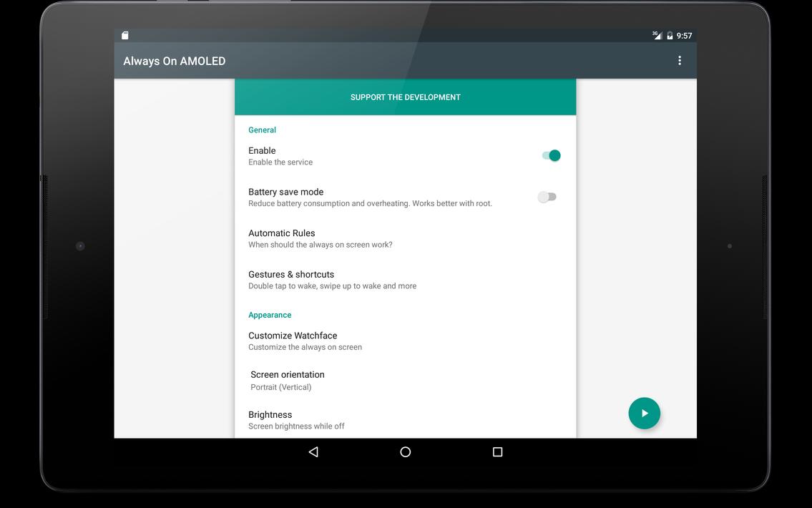Tap the Always On AMOLED title
812x508 pixels.
175,61
